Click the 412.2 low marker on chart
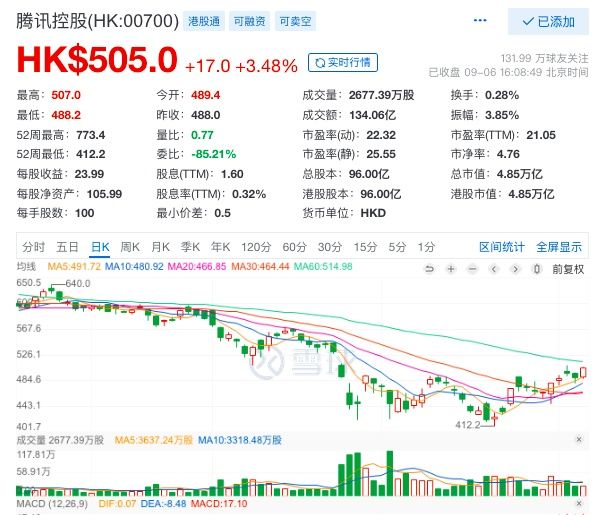 tap(468, 425)
